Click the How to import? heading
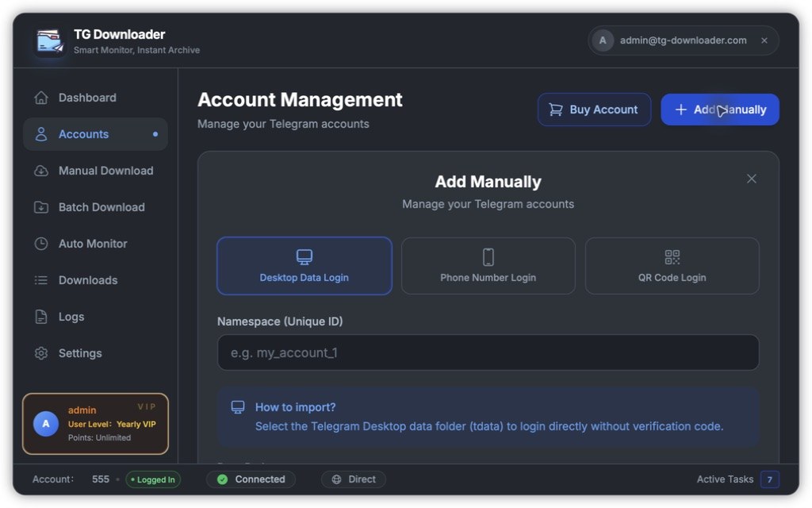The height and width of the screenshot is (508, 812). [x=296, y=407]
